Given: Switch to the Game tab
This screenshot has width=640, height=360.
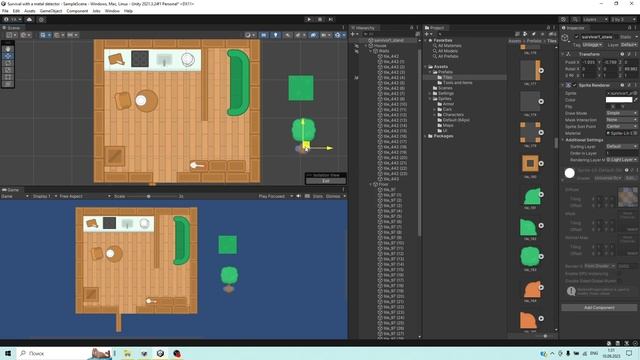Looking at the screenshot, I should coord(11,190).
